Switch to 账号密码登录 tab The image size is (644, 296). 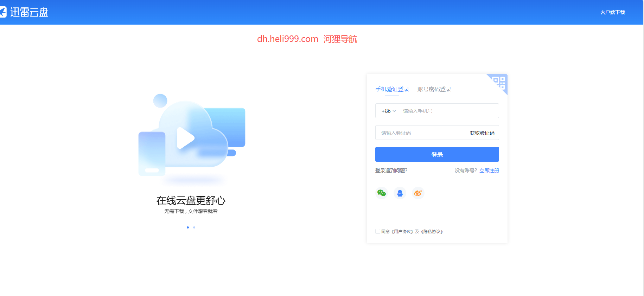point(434,89)
